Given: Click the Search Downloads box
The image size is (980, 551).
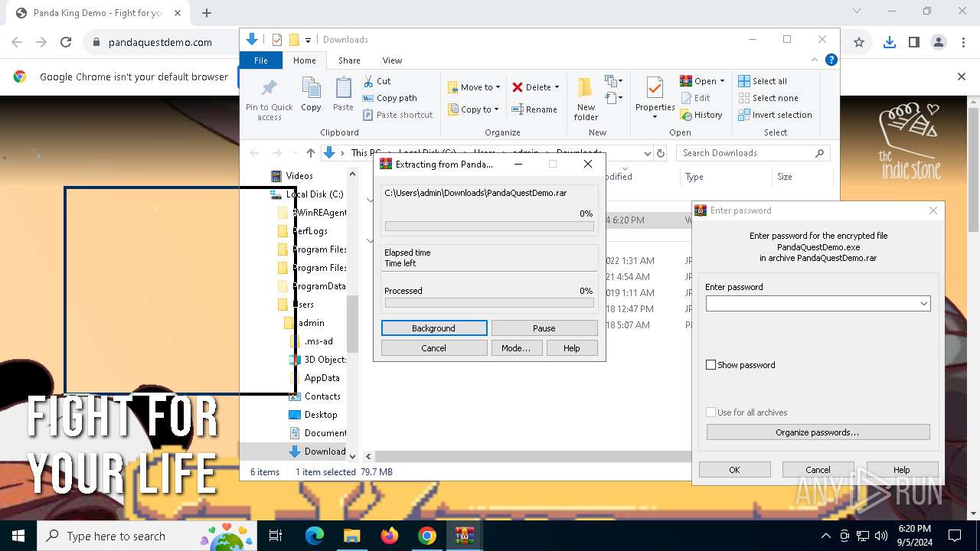Looking at the screenshot, I should 753,153.
